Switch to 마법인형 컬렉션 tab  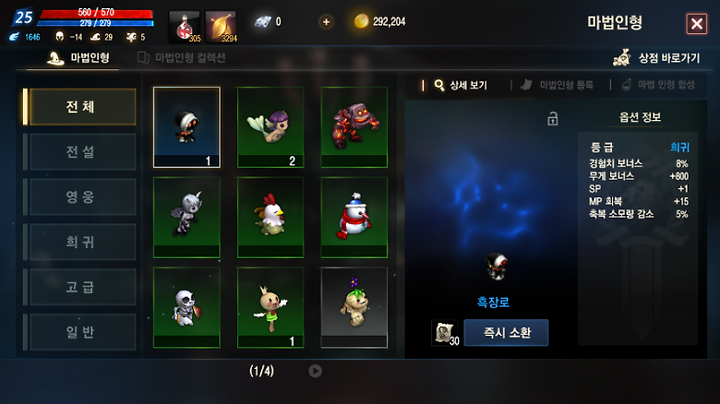pyautogui.click(x=181, y=58)
